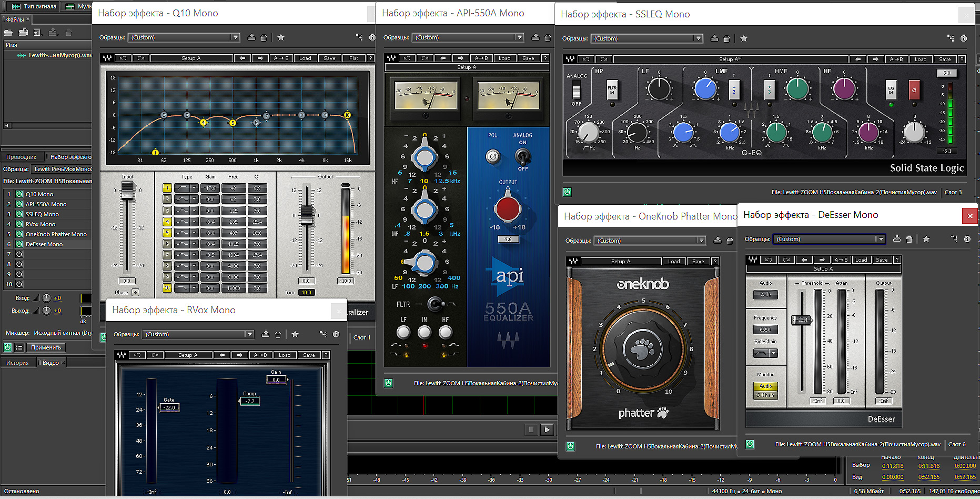Open the SideChain filter type dropdown in DeEsser
This screenshot has width=980, height=499.
coord(773,353)
